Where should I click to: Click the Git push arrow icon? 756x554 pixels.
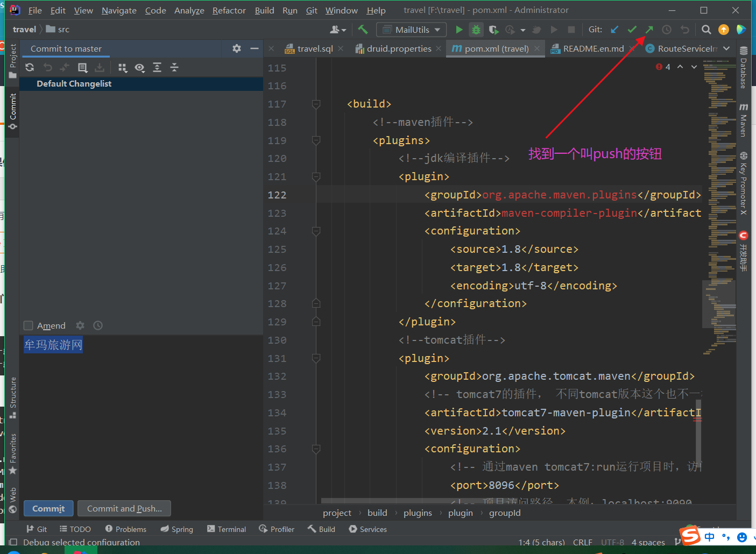[649, 30]
